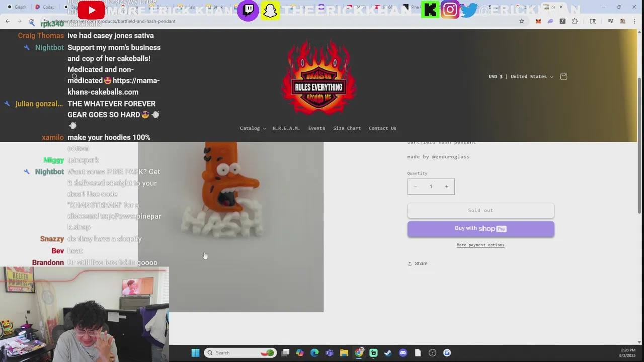The width and height of the screenshot is (644, 362).
Task: Click the Sold out button
Action: [x=480, y=210]
